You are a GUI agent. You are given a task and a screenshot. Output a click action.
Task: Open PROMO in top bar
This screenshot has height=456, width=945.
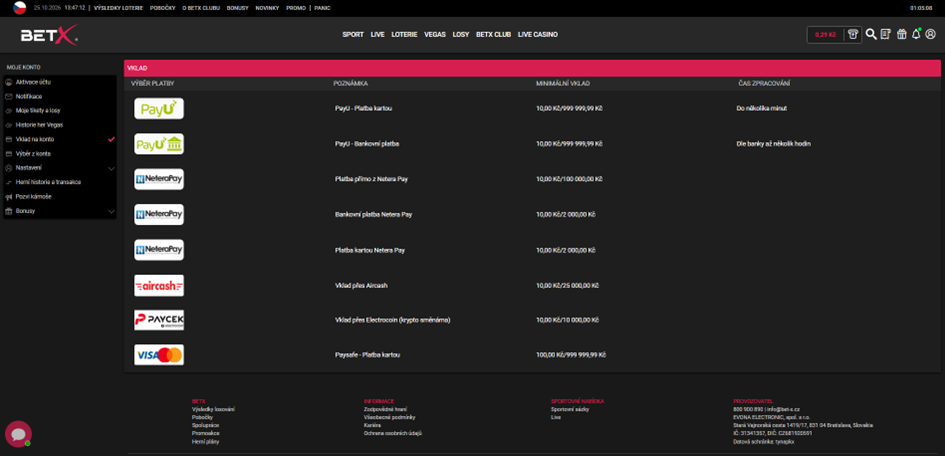coord(296,8)
